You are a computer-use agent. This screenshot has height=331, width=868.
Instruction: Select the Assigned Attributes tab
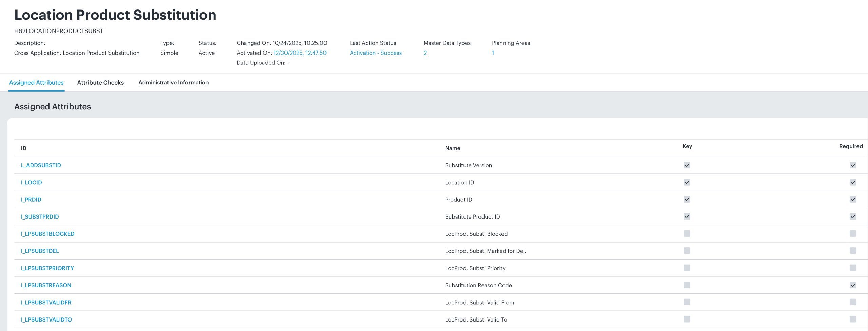pos(36,82)
